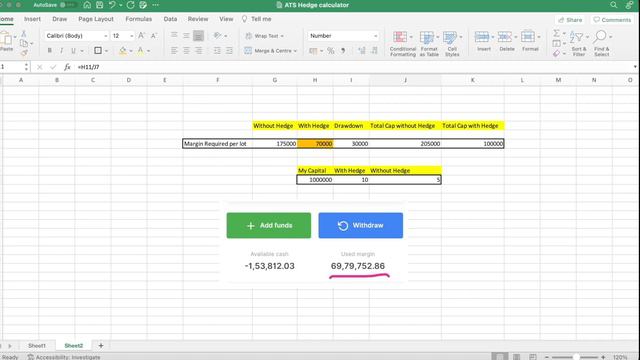Open Cell Styles gallery
The height and width of the screenshot is (360, 640).
tap(452, 44)
